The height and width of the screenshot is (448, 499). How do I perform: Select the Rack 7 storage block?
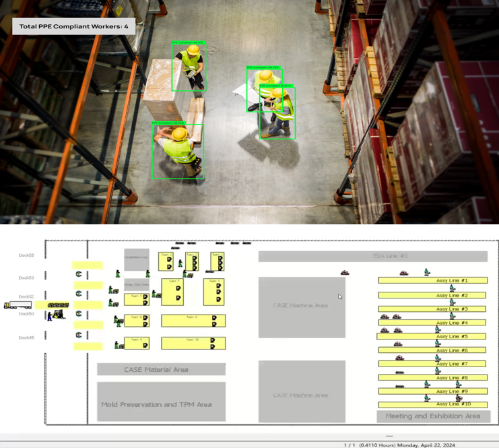click(172, 292)
